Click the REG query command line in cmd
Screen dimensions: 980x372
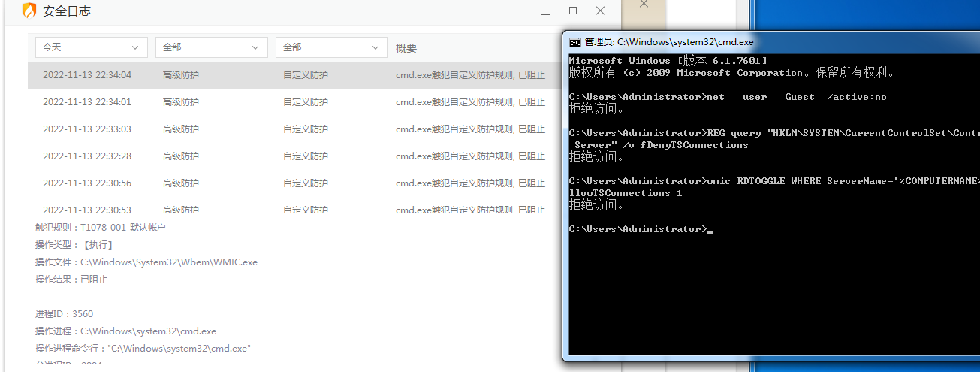tap(774, 139)
